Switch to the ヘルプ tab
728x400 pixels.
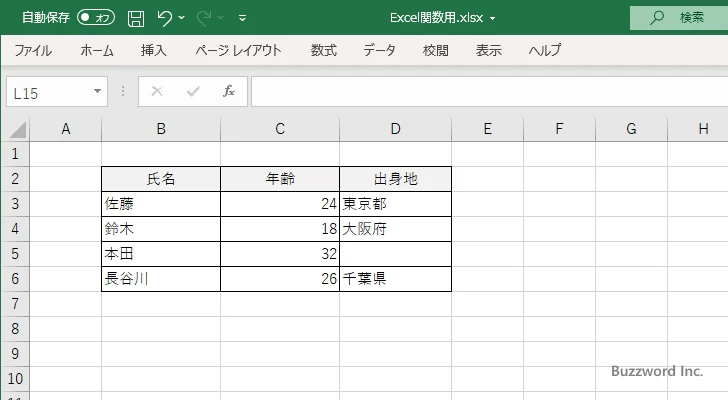point(545,50)
